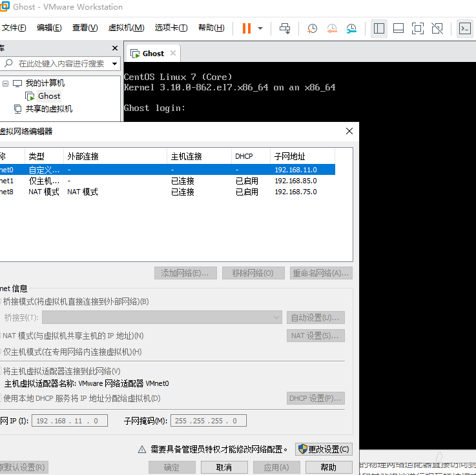
Task: Take a snapshot of the virtual machine
Action: pyautogui.click(x=312, y=28)
